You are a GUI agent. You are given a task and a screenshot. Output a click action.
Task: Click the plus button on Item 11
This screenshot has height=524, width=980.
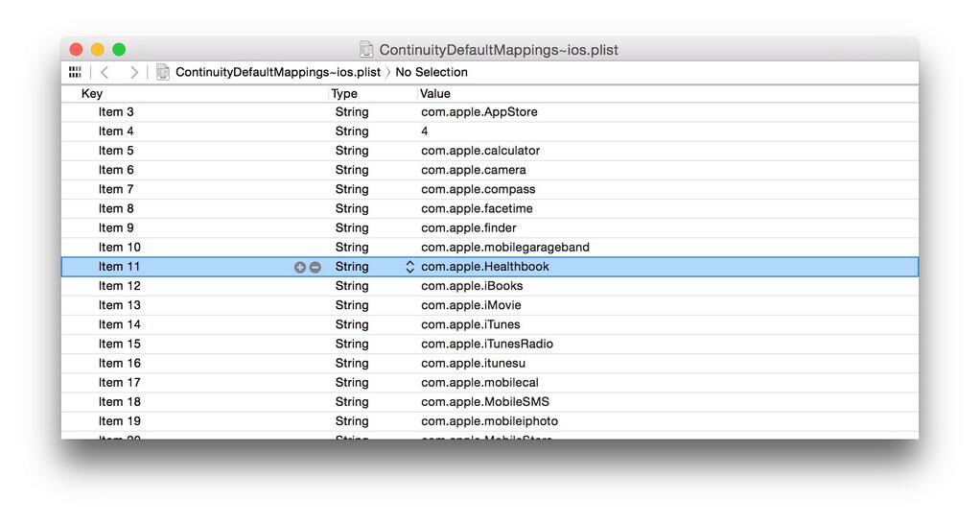coord(300,267)
